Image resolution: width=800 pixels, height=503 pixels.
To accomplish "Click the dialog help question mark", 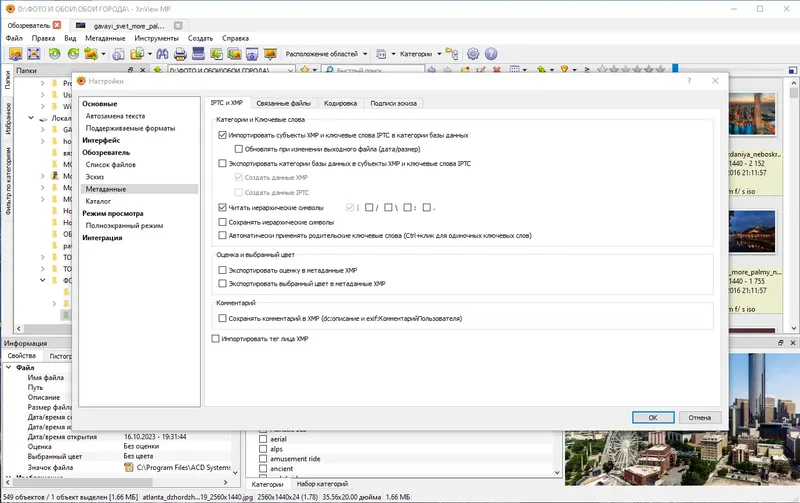I will [689, 81].
